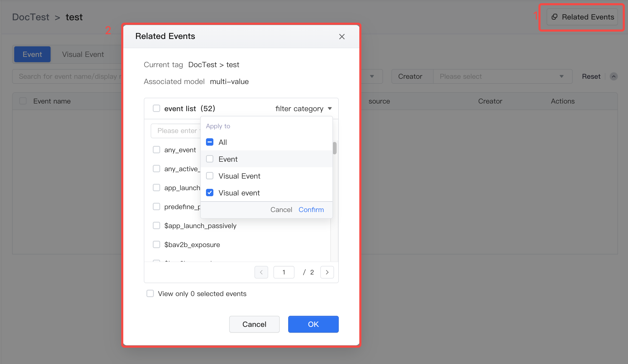628x364 pixels.
Task: Click the Creator table column header
Action: point(490,101)
